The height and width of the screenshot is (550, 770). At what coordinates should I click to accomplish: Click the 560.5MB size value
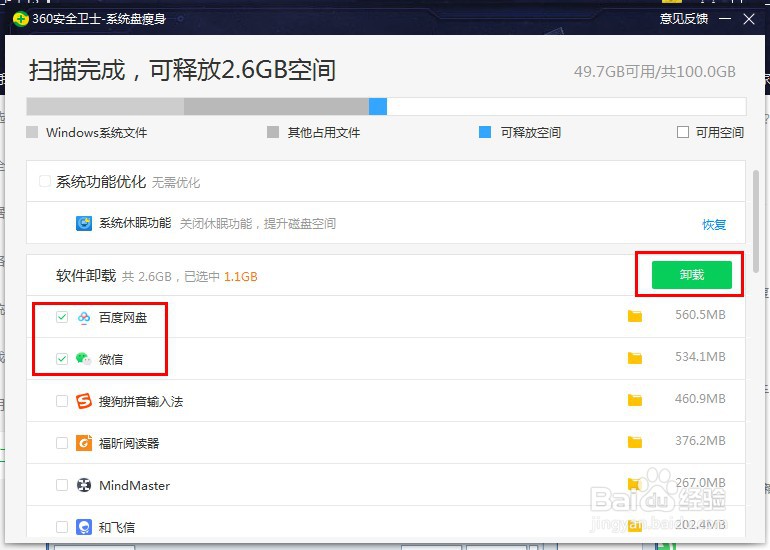[700, 315]
